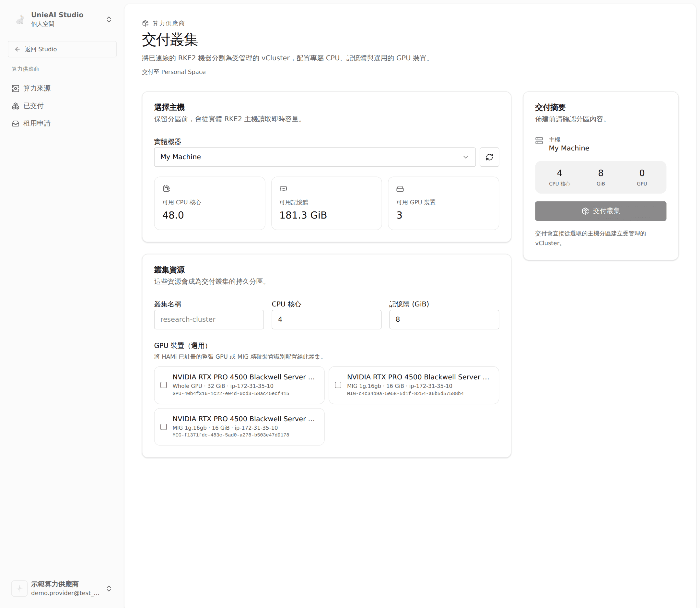Check the MIG-c4c34b9a GPU device checkbox
This screenshot has height=608, width=700.
[x=338, y=385]
